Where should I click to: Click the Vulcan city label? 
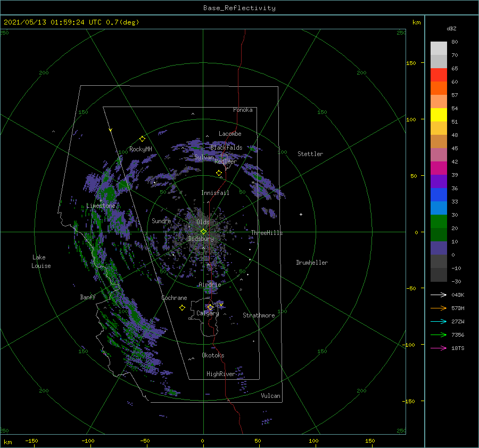pos(271,396)
